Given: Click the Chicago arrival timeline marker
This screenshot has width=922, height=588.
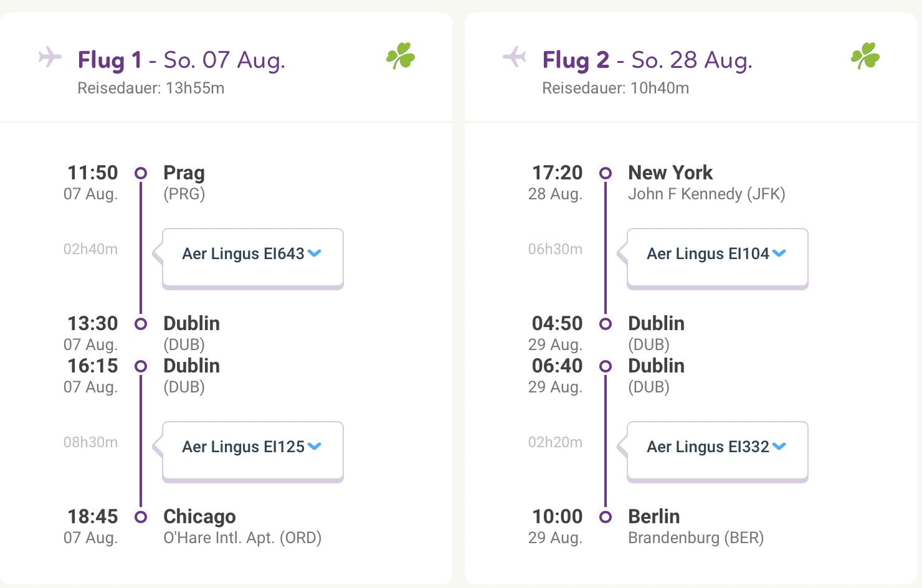Looking at the screenshot, I should tap(141, 516).
